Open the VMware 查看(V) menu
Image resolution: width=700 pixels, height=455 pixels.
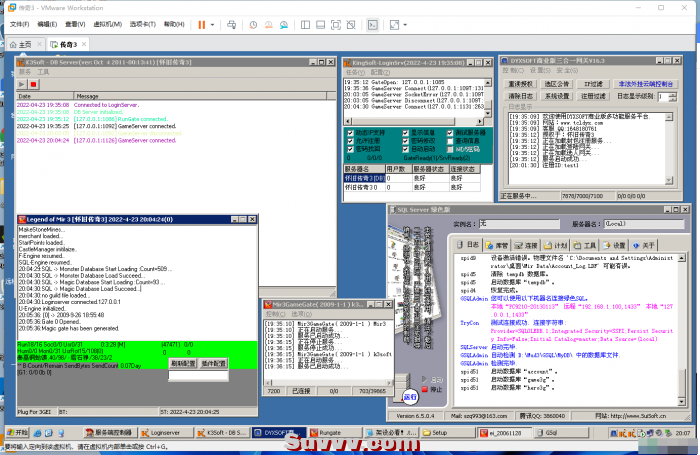pos(75,24)
